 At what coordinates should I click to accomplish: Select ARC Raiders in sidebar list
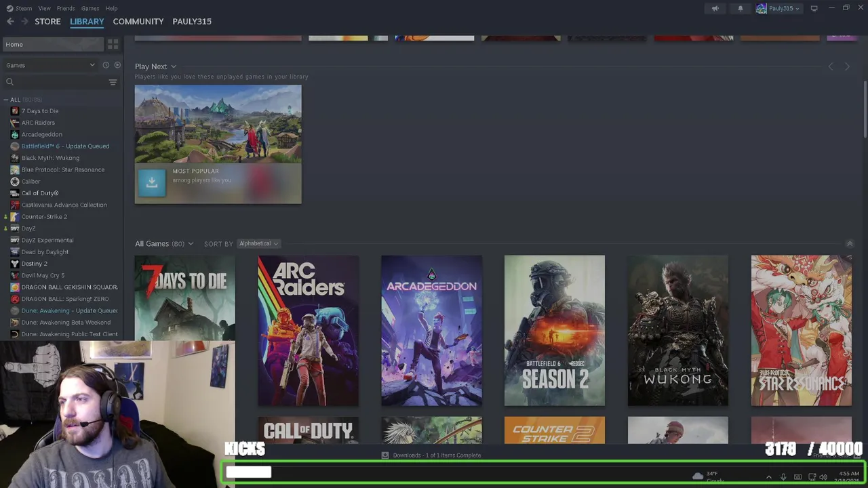click(x=38, y=123)
